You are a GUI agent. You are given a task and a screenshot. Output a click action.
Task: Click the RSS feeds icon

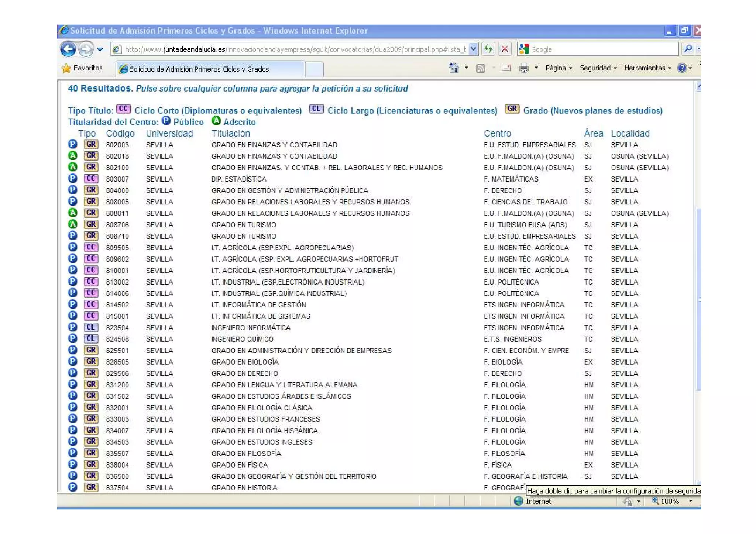point(480,68)
